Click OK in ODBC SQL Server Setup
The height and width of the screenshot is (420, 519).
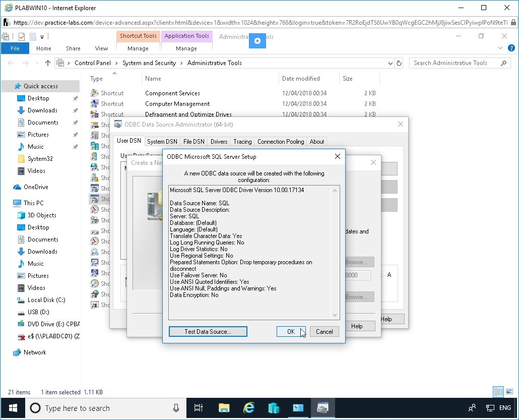pos(291,332)
